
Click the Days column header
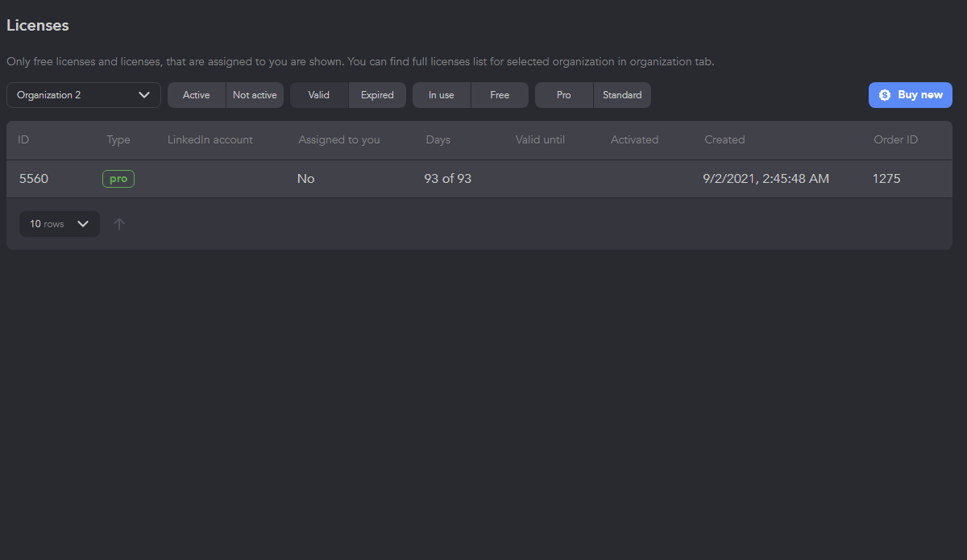[438, 140]
